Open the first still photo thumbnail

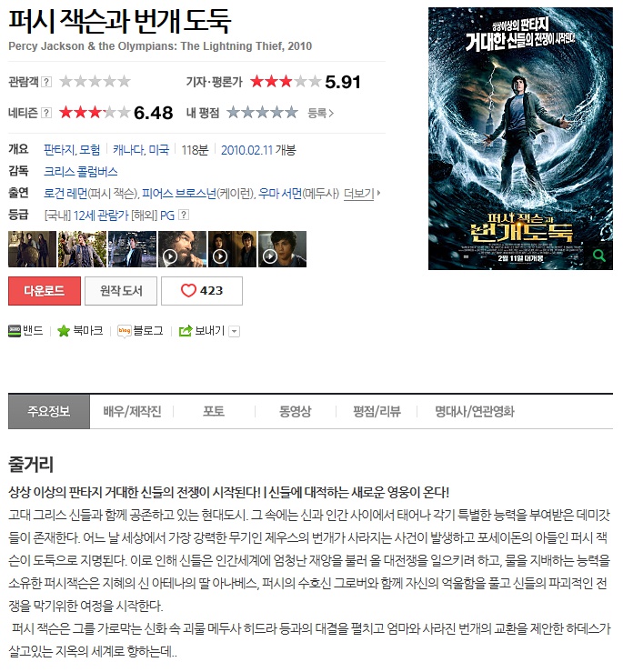32,249
